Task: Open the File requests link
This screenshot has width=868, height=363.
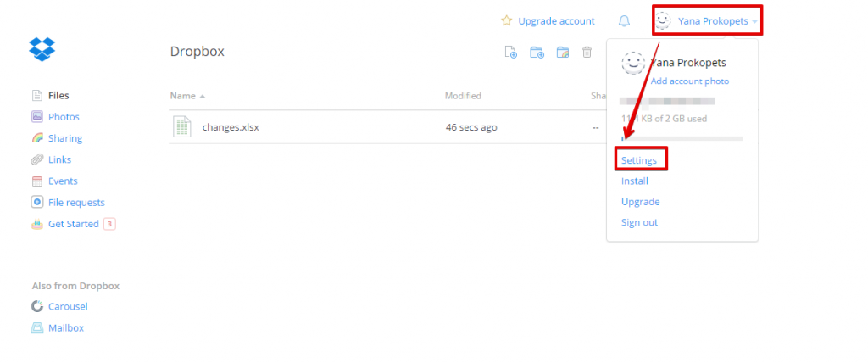Action: [x=76, y=203]
